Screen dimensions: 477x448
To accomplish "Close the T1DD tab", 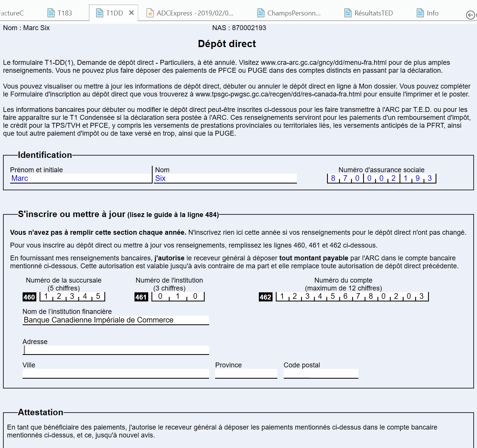I will [x=131, y=13].
